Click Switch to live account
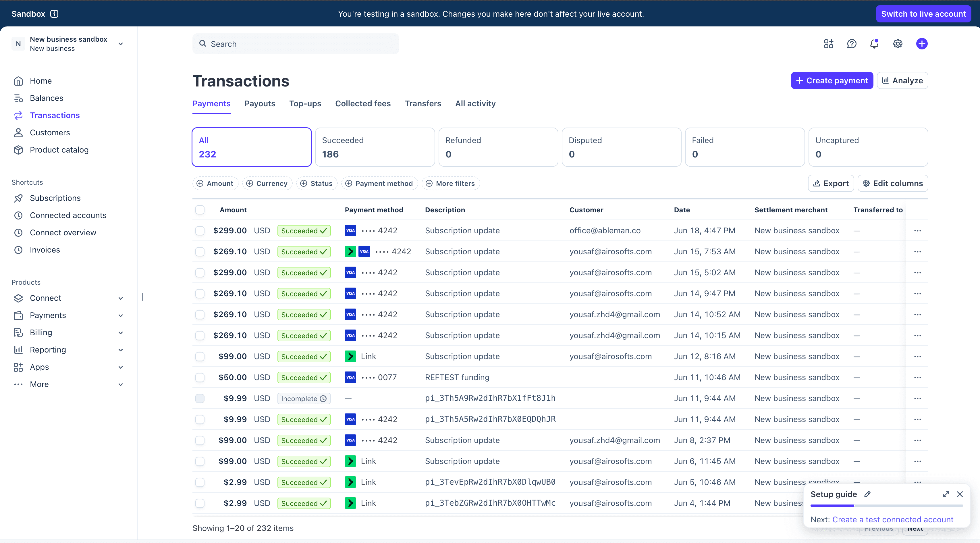Viewport: 980px width, 543px height. 923,14
